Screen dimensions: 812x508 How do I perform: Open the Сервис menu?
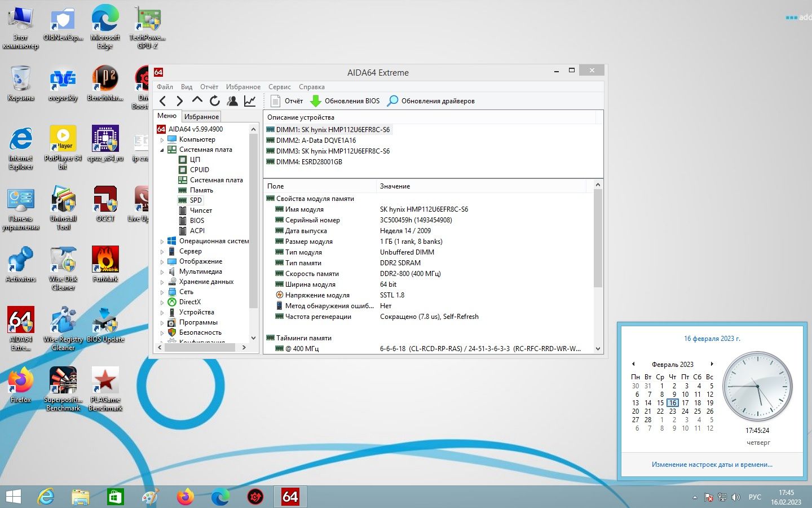tap(280, 87)
